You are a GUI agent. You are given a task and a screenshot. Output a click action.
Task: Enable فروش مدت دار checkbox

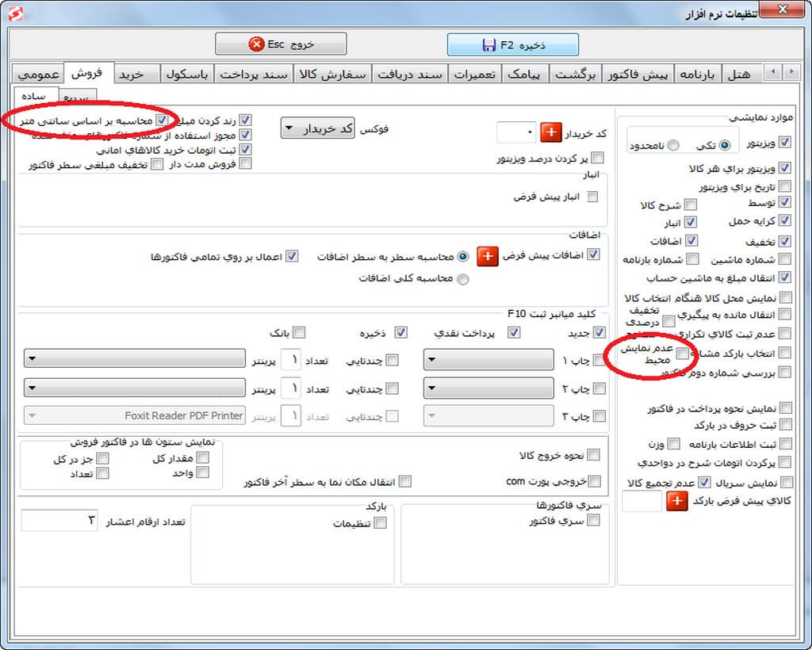click(x=246, y=163)
